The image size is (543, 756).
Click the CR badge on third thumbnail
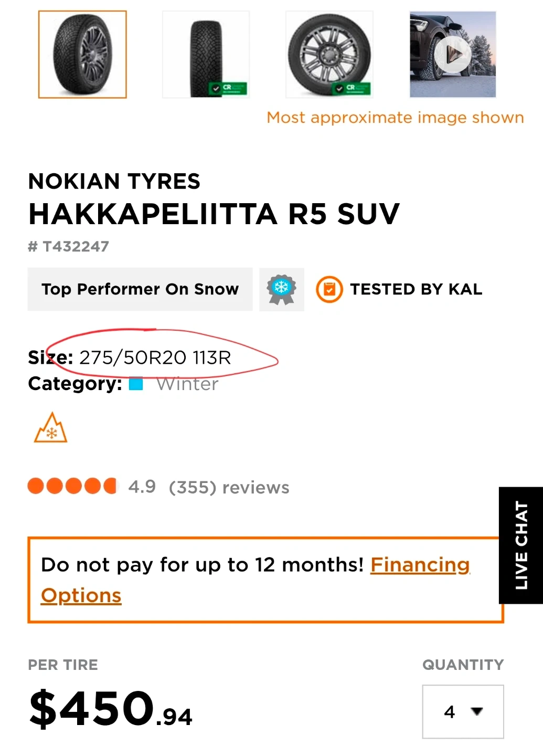pyautogui.click(x=352, y=88)
